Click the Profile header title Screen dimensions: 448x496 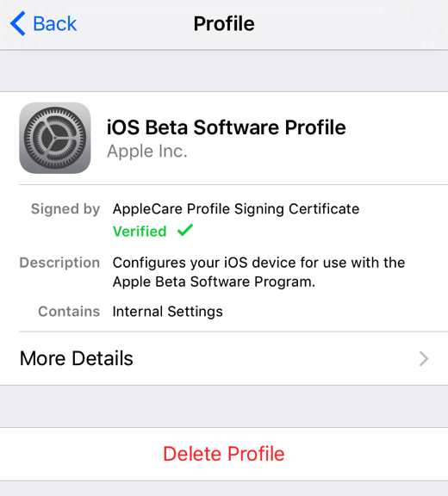224,24
